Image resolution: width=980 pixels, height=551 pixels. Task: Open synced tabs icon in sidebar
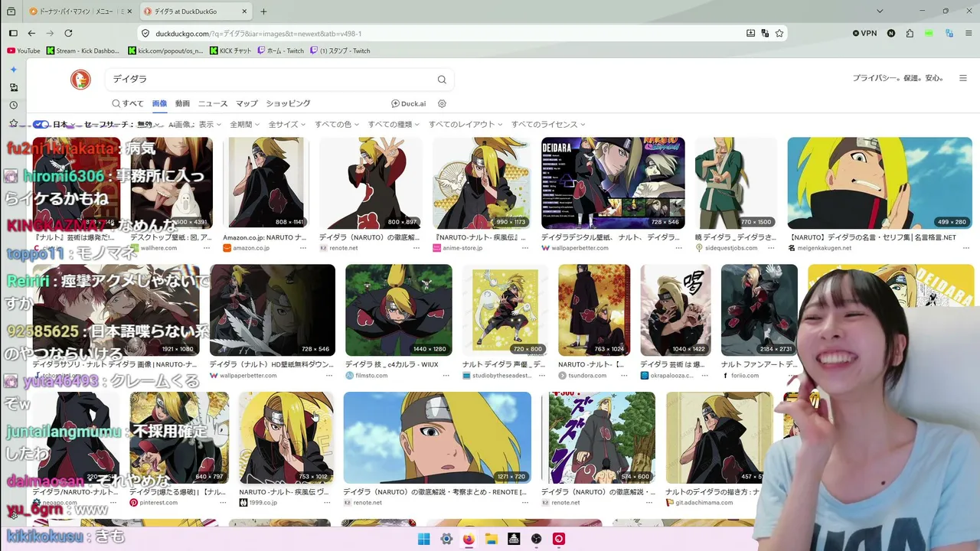13,87
